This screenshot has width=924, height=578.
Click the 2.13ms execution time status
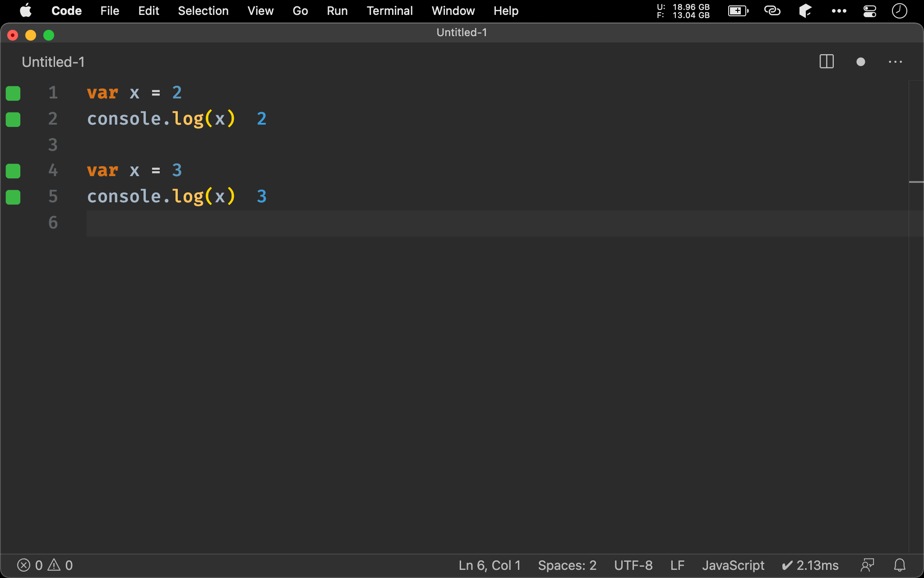point(810,565)
